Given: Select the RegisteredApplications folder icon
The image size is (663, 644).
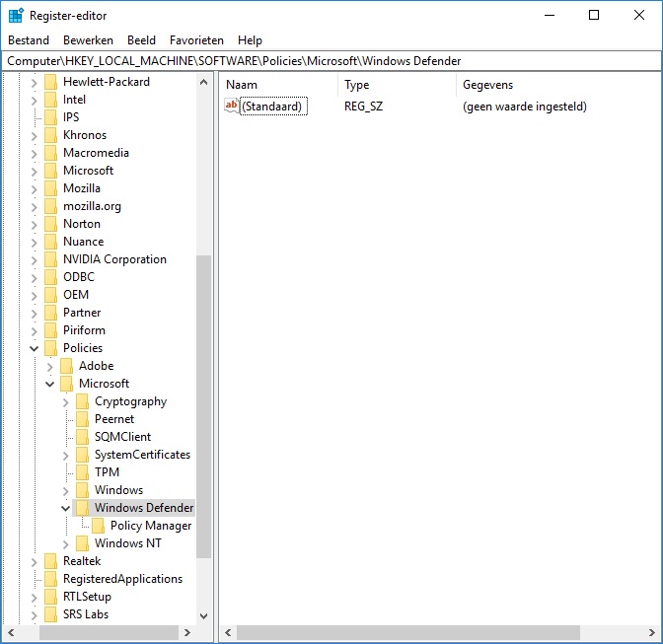Looking at the screenshot, I should pyautogui.click(x=50, y=579).
